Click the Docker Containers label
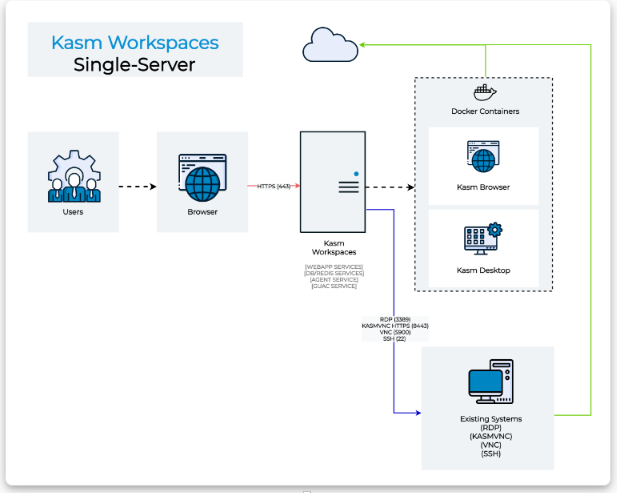The height and width of the screenshot is (493, 617). pyautogui.click(x=485, y=111)
